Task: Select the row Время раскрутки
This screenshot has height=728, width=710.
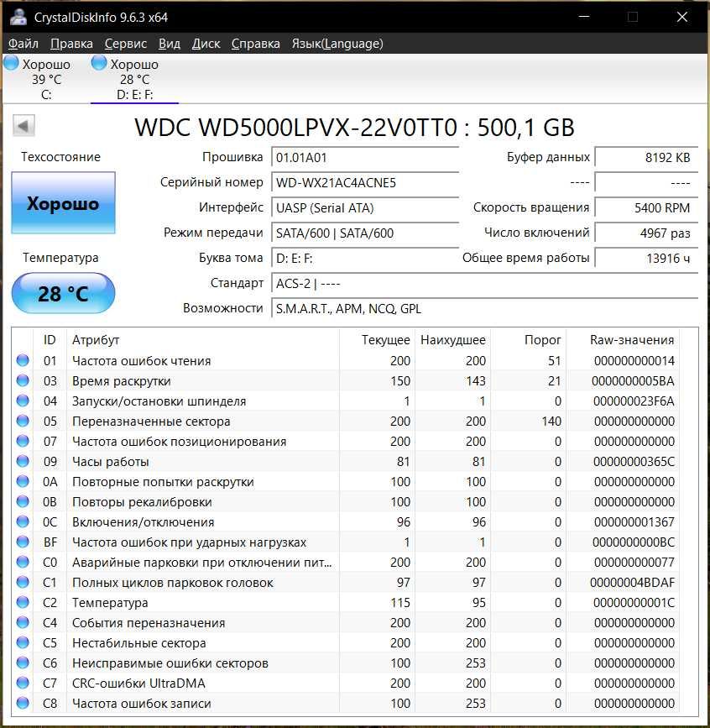Action: coord(346,380)
